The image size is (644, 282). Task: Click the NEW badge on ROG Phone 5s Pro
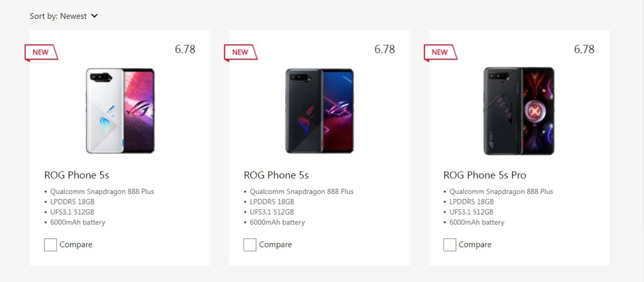coord(440,53)
